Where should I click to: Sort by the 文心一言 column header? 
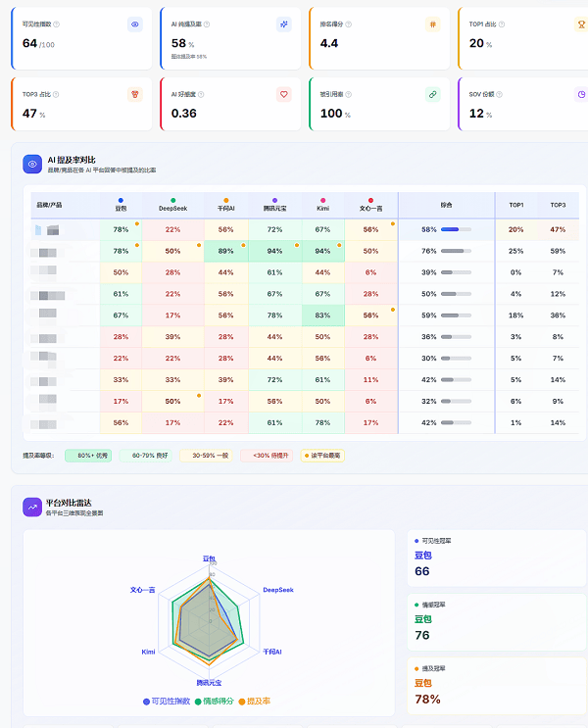coord(370,205)
